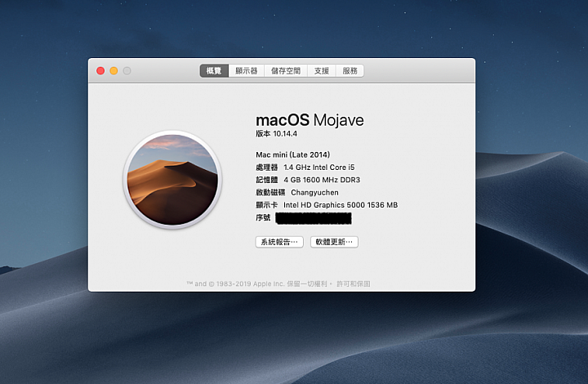The height and width of the screenshot is (384, 588).
Task: Click the 4 GB 1600 MHz DDR3 value
Action: click(x=322, y=180)
